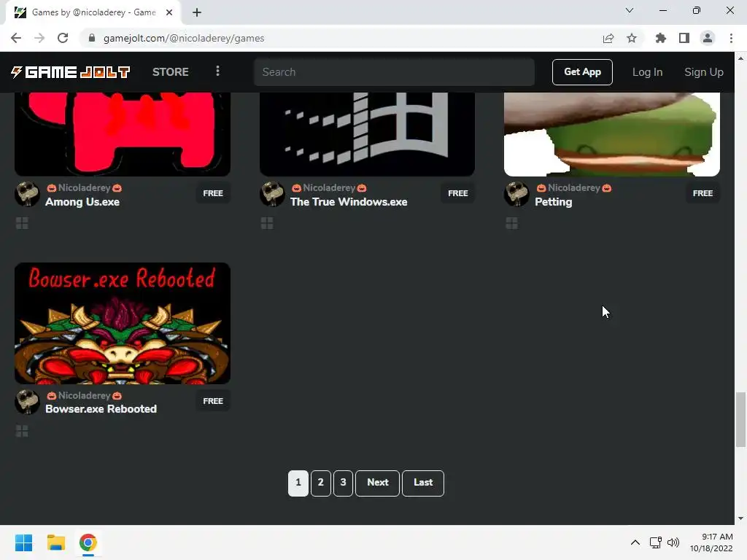This screenshot has height=560, width=747.
Task: Click Windows platform icon under Bowser.exe Rebooted
Action: (x=22, y=431)
